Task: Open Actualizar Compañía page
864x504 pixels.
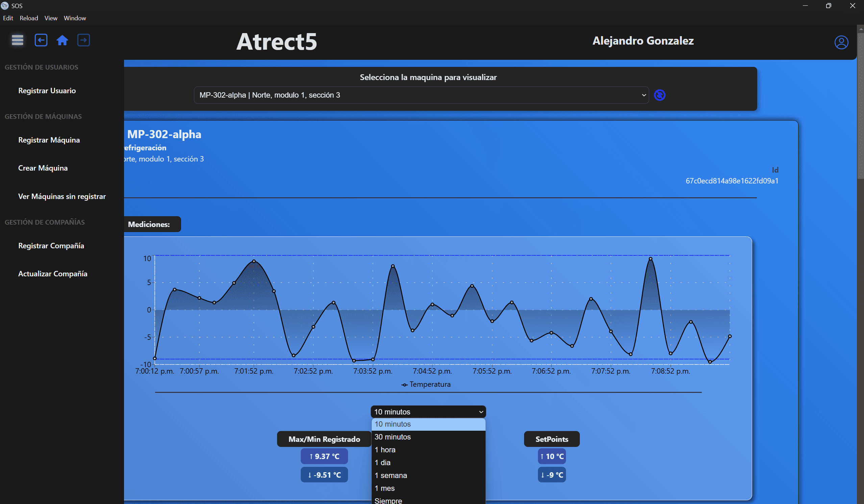Action: (53, 274)
